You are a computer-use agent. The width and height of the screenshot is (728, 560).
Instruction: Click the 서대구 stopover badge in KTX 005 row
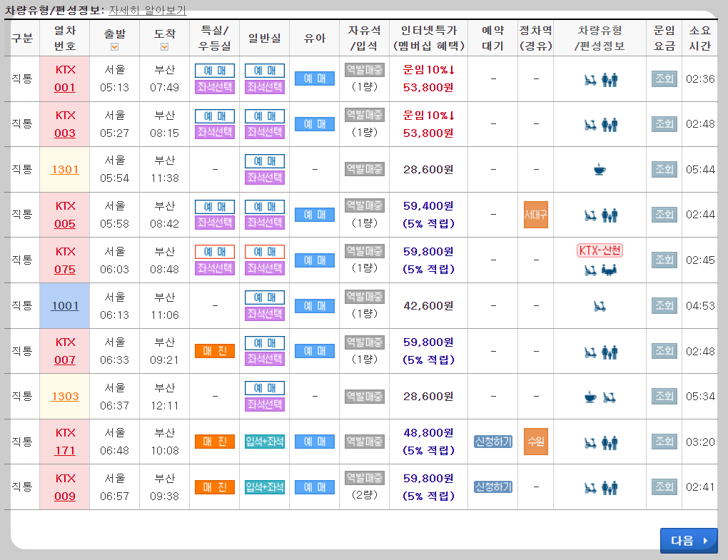(x=535, y=214)
